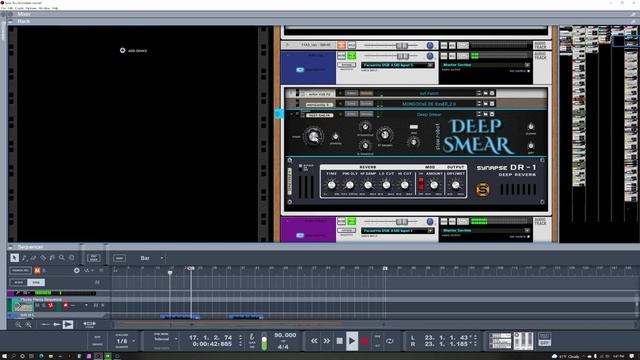This screenshot has width=640, height=360.
Task: Click the fast forward button in transport
Action: click(x=327, y=341)
